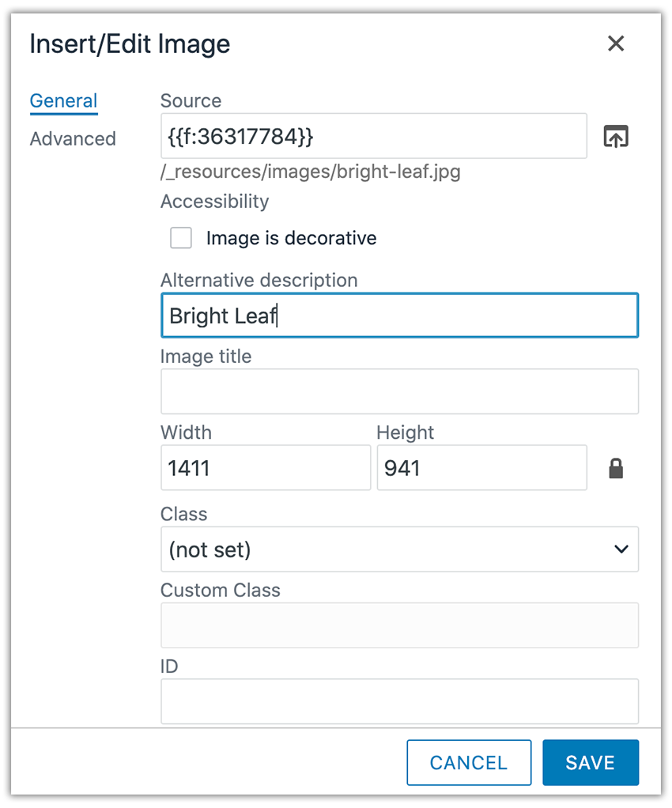Viewport: 672px width, 808px height.
Task: Click the source file browse upload icon
Action: pos(616,137)
